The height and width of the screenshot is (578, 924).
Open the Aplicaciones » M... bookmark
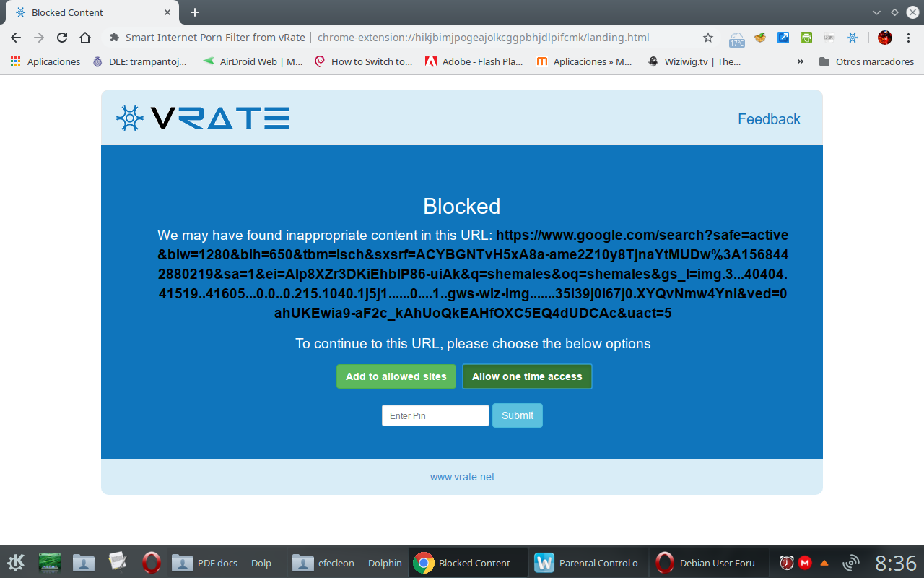point(585,61)
